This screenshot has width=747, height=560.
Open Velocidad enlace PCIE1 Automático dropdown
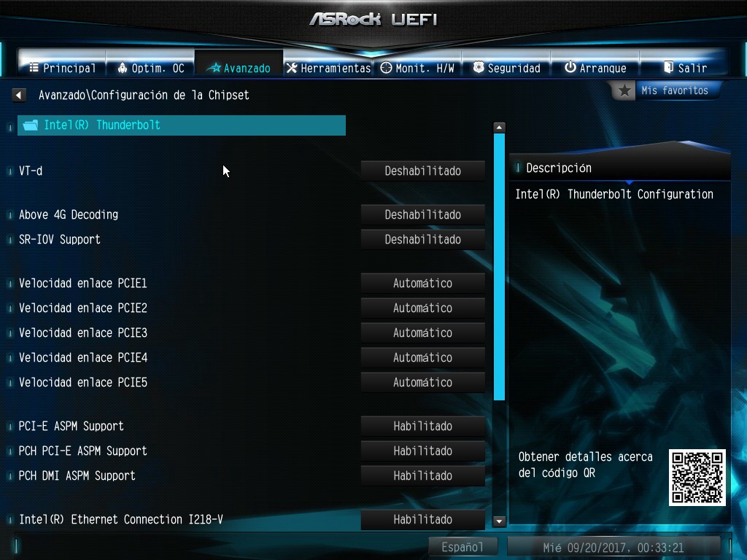[x=422, y=284]
